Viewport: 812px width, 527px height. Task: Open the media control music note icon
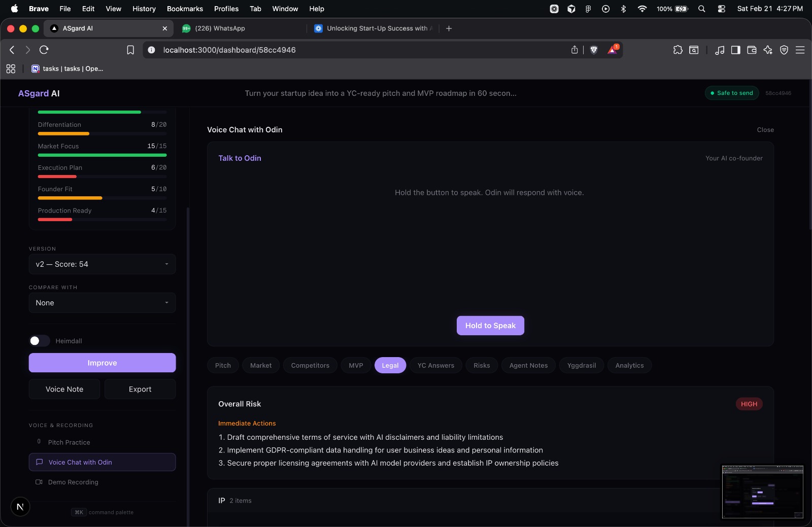coord(720,50)
